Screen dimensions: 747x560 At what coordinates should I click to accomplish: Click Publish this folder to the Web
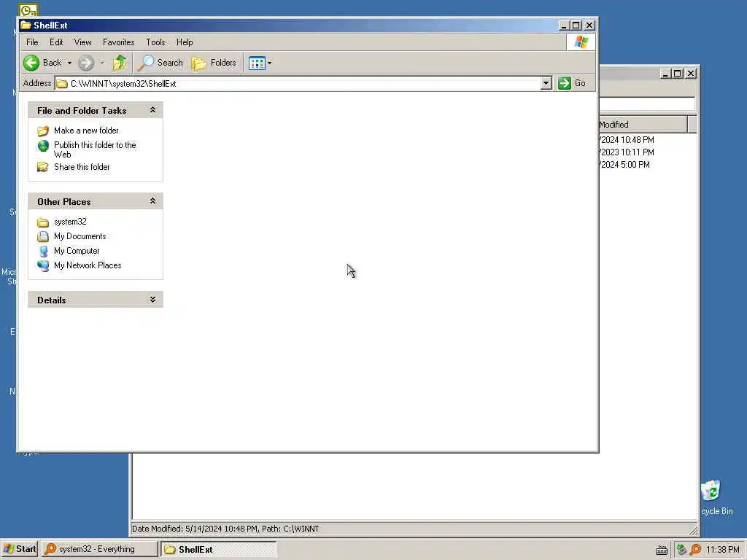95,149
